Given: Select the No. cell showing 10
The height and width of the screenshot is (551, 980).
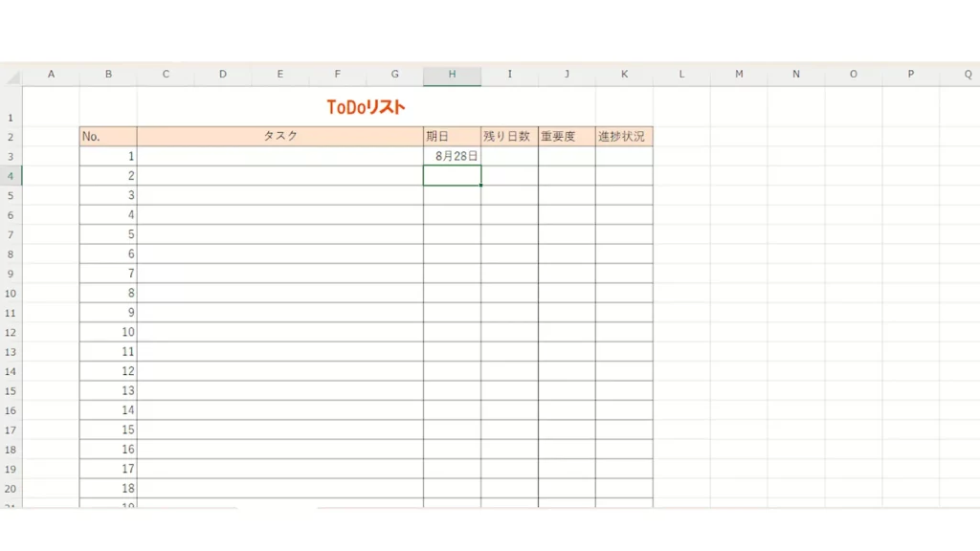Looking at the screenshot, I should point(107,332).
